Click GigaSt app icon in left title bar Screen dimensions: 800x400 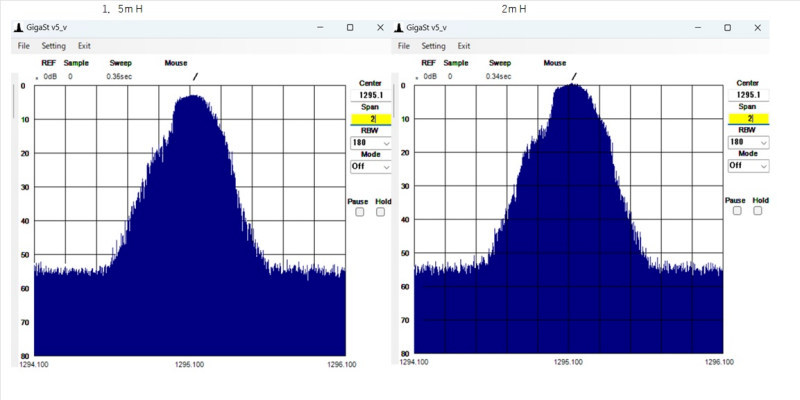pos(18,28)
